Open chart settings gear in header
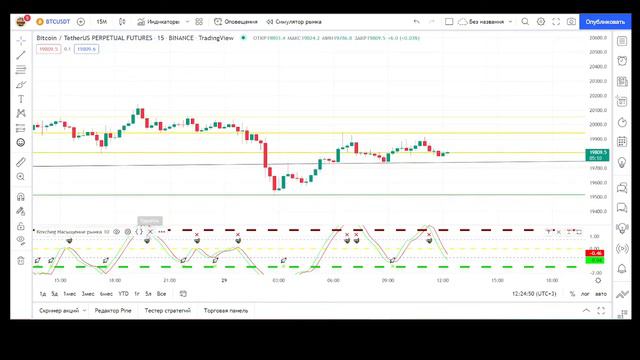 (541, 22)
